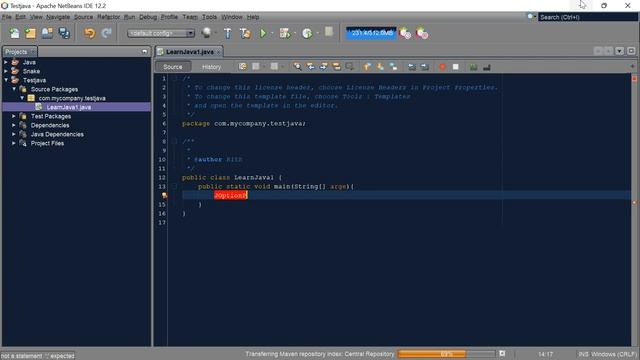Select the LearnJava1.java editor tab
Image resolution: width=640 pixels, height=360 pixels.
click(x=189, y=52)
